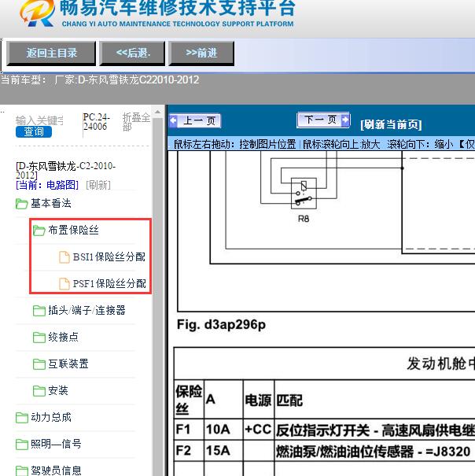Screen dimensions: 475x476
Task: Go to previous page with 上一页
Action: click(195, 121)
